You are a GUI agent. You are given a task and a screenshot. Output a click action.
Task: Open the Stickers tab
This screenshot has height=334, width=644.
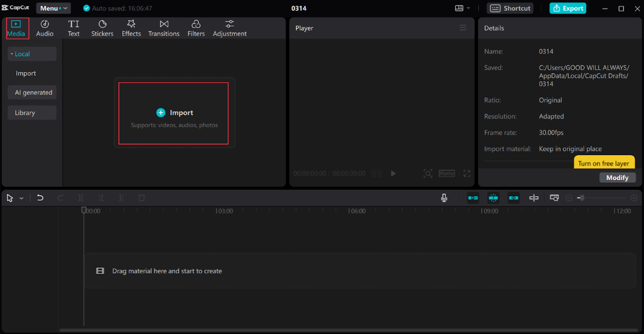[x=102, y=28]
